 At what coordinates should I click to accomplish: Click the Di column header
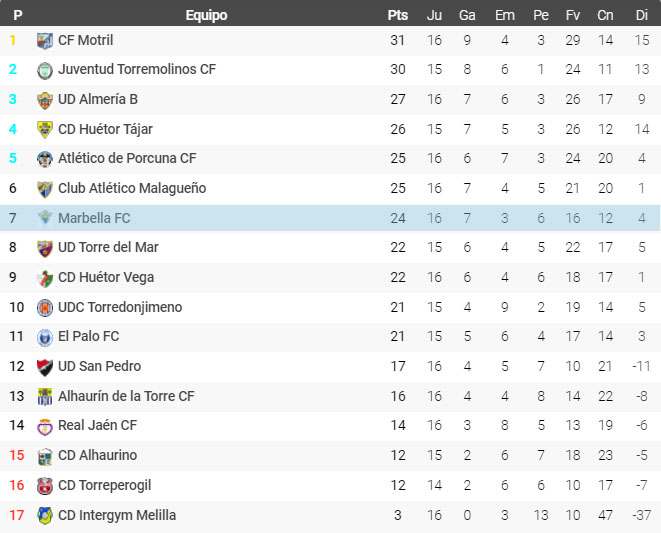click(x=642, y=15)
